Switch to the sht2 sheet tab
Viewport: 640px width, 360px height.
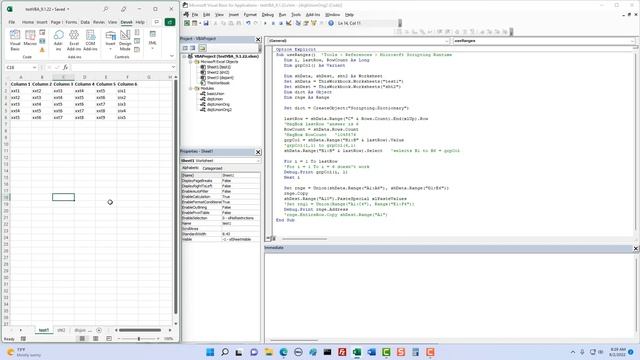click(61, 330)
